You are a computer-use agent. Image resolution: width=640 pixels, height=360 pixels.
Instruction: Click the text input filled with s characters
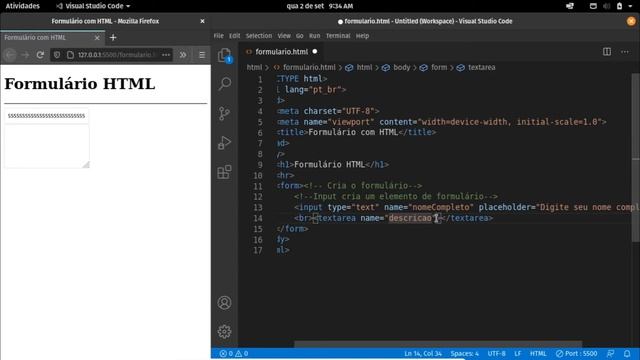coord(47,116)
